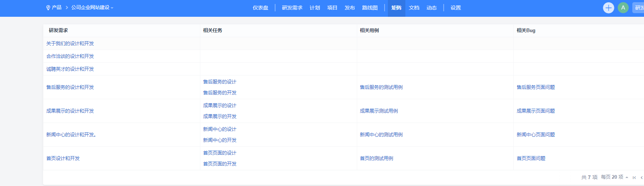The image size is (644, 186).
Task: Open the green 'A' user avatar
Action: pos(623,8)
